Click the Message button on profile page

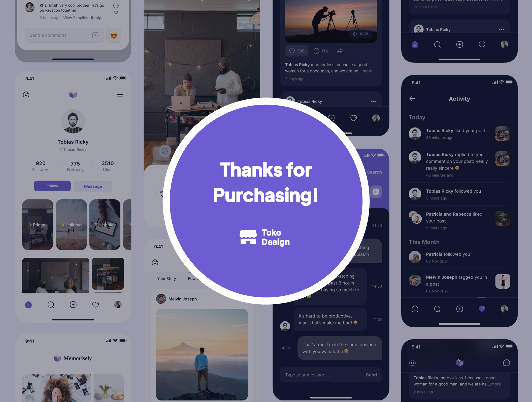[x=92, y=186]
